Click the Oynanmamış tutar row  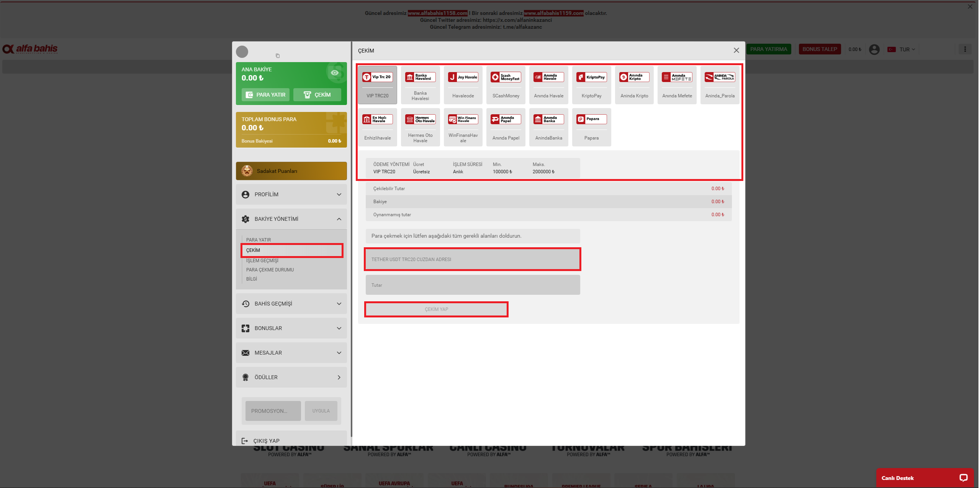(x=548, y=215)
